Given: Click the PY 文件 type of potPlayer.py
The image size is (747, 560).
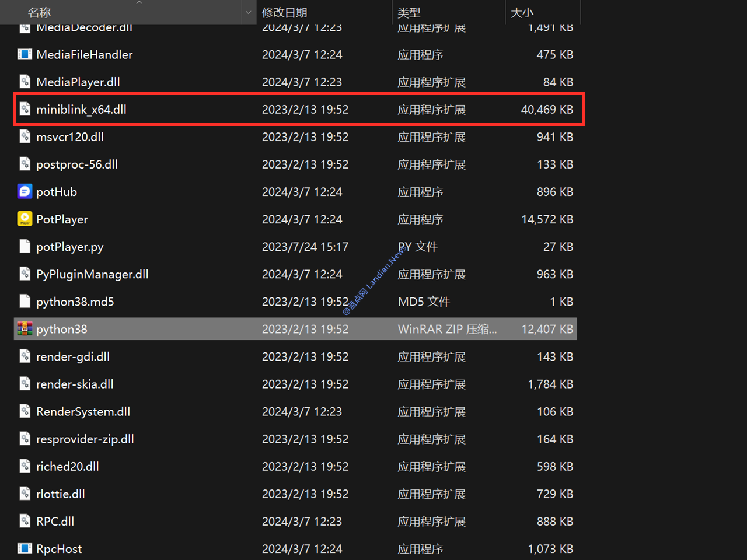Looking at the screenshot, I should pos(418,247).
